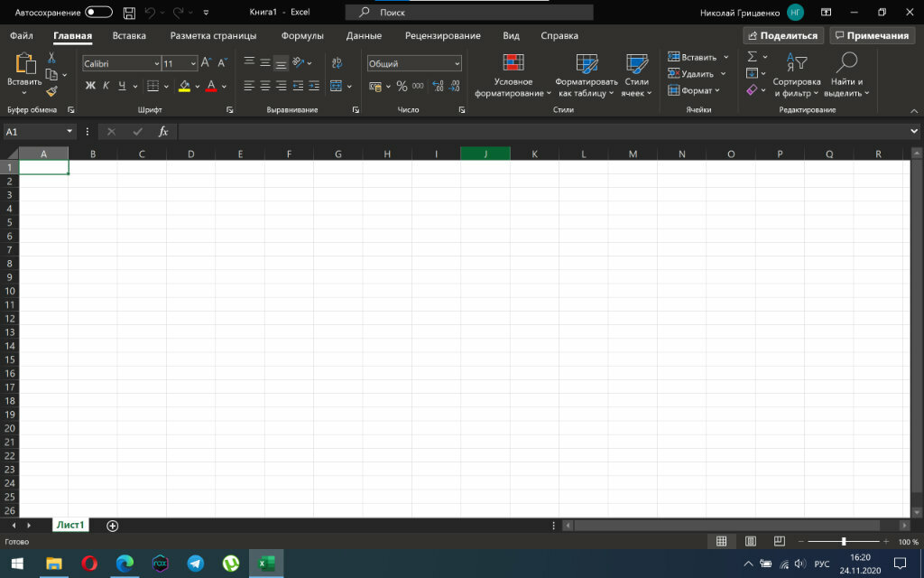Click the Format Painter brush icon
This screenshot has width=924, height=578.
click(x=51, y=91)
